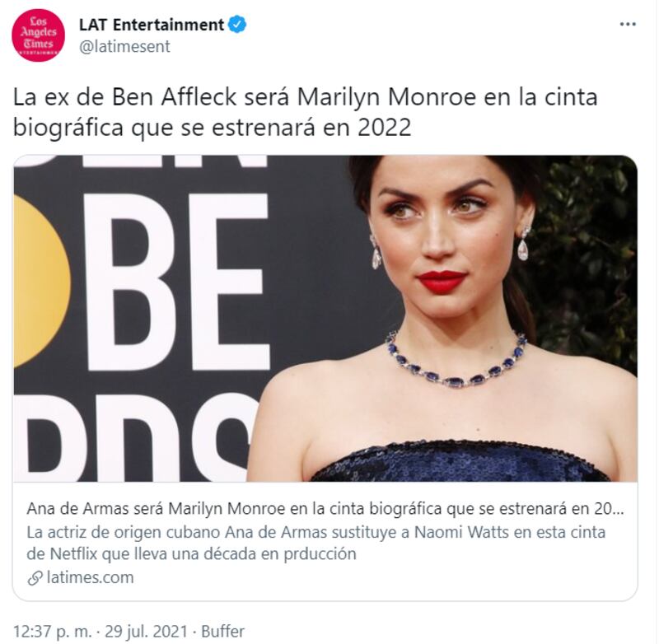659x644 pixels.
Task: Open the Buffer source label
Action: click(x=222, y=632)
